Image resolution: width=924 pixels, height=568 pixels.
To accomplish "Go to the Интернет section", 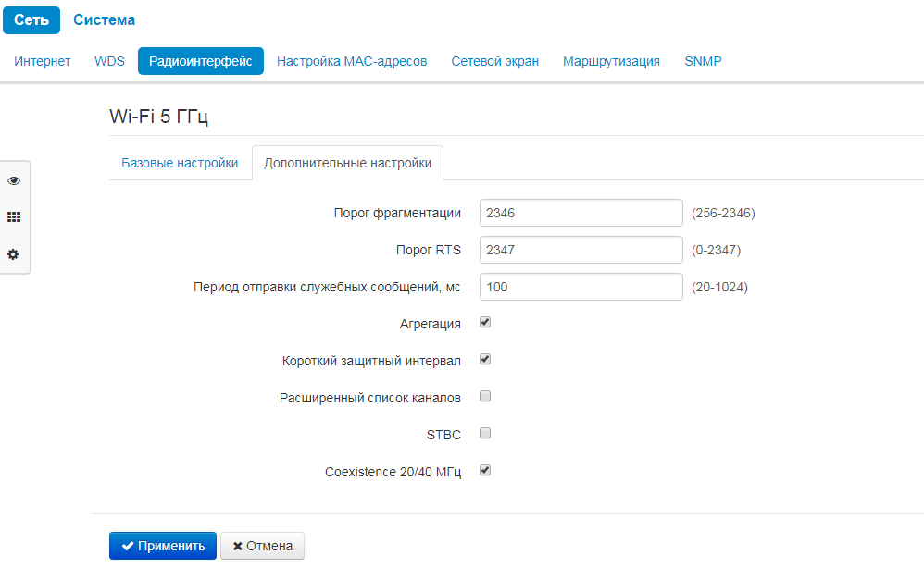I will [43, 61].
